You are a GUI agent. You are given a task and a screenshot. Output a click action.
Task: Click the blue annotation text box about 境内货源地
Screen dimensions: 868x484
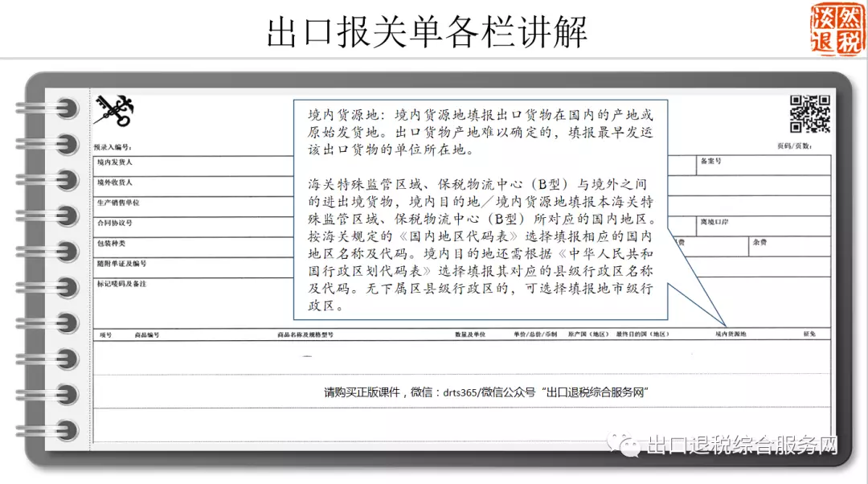coord(482,209)
